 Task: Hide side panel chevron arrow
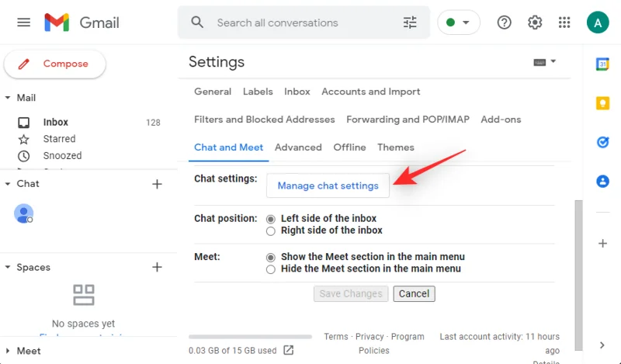[602, 345]
